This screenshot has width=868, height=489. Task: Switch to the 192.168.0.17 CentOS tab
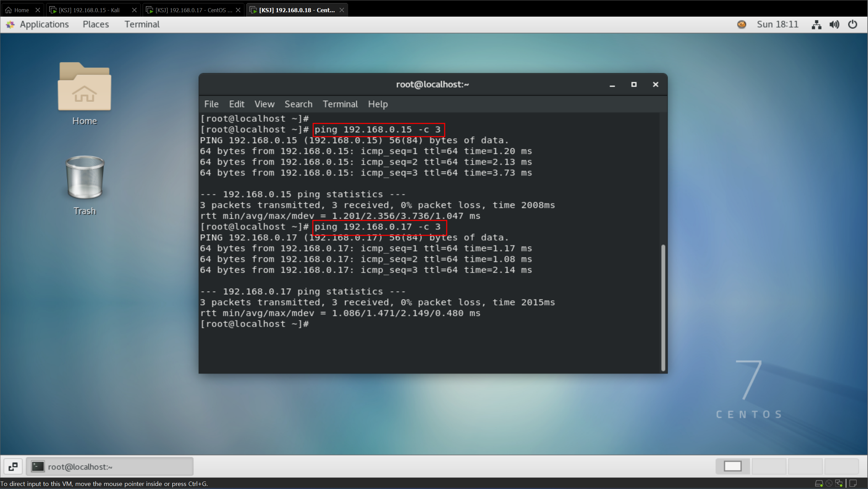coord(193,10)
